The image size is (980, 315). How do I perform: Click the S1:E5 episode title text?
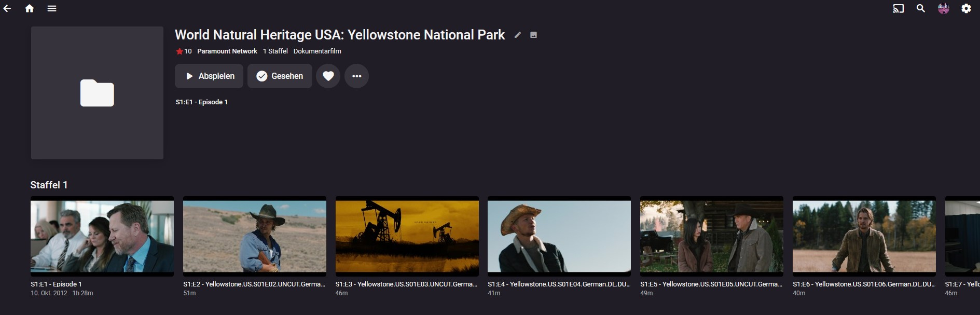[711, 284]
